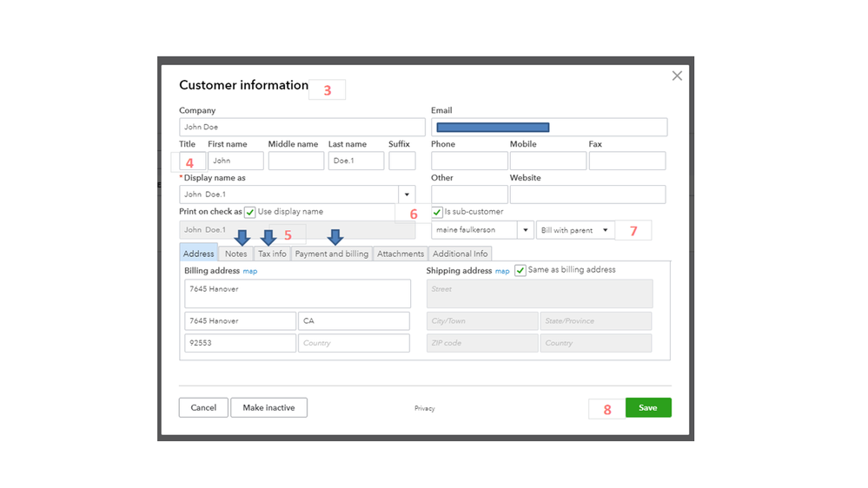The image size is (868, 488).
Task: Click the Other phone field
Action: pos(469,195)
